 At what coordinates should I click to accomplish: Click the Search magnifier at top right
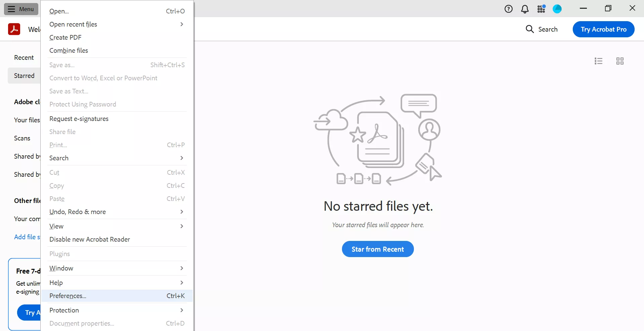pos(529,29)
